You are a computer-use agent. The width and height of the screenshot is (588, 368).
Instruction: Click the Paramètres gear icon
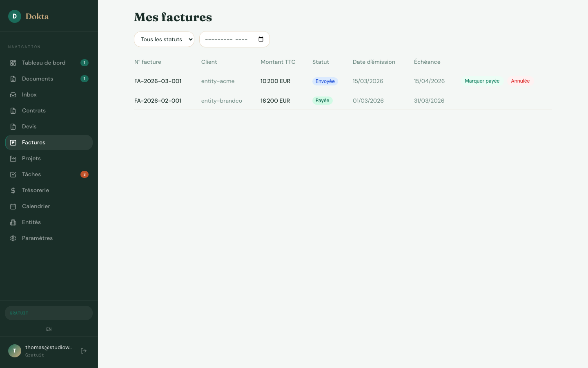pos(13,238)
